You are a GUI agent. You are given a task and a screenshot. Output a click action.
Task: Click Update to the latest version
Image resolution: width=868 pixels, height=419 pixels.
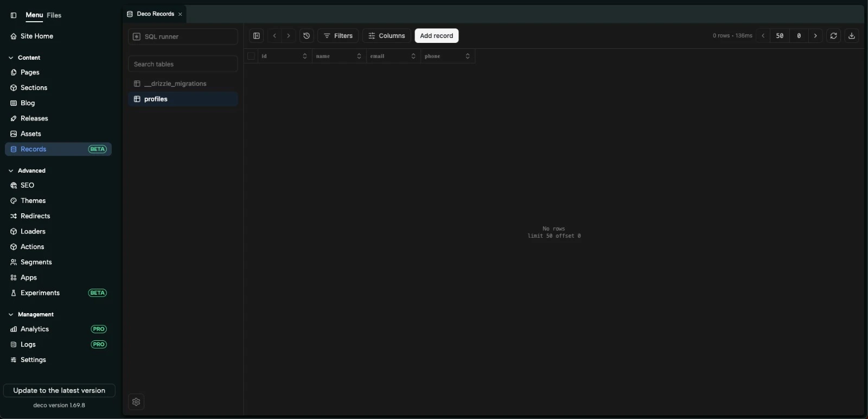[59, 390]
